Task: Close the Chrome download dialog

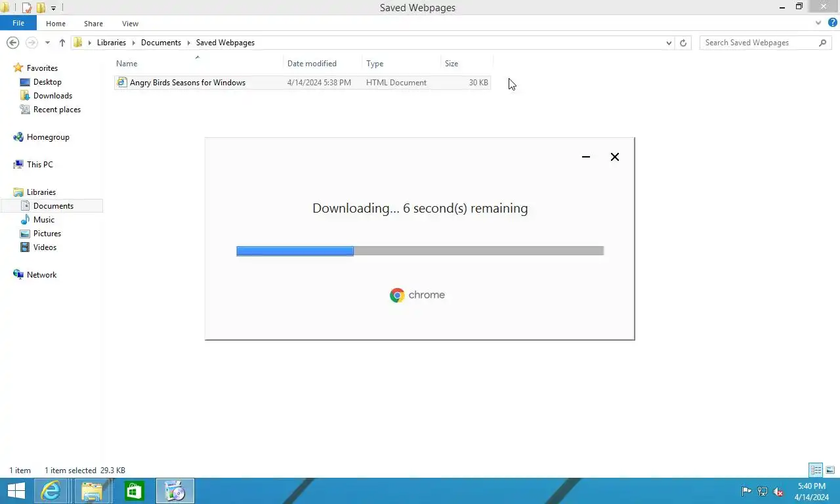Action: (615, 157)
